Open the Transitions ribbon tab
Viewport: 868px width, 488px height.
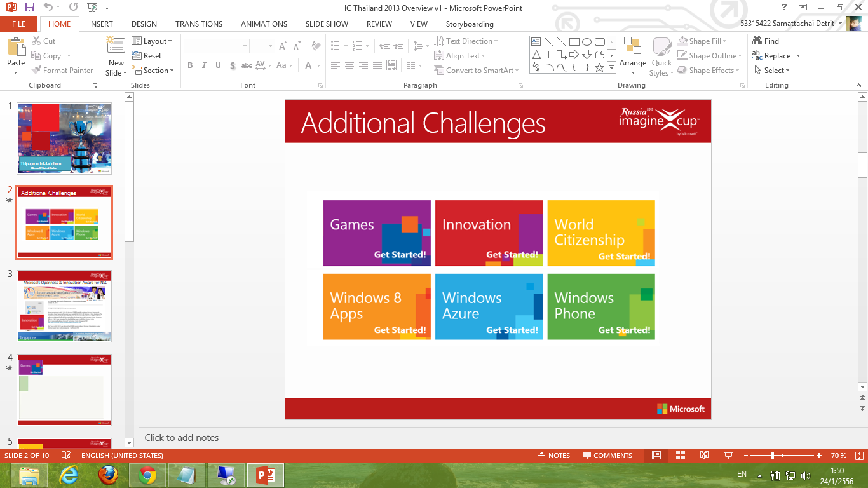click(x=199, y=24)
